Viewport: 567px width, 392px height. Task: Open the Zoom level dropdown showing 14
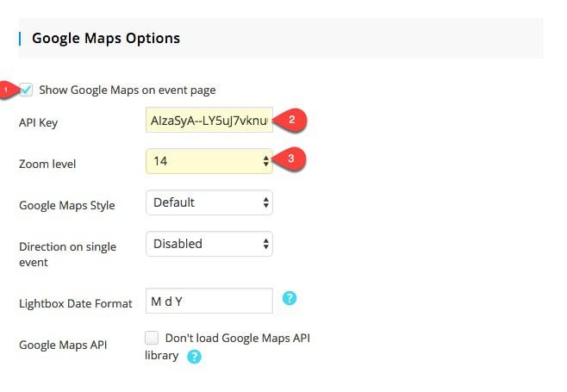tap(209, 161)
